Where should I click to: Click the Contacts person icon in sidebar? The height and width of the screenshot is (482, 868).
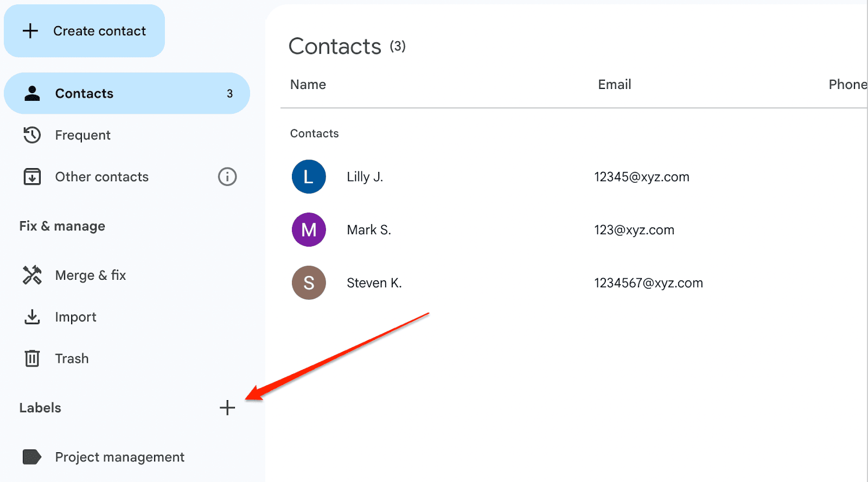coord(32,93)
